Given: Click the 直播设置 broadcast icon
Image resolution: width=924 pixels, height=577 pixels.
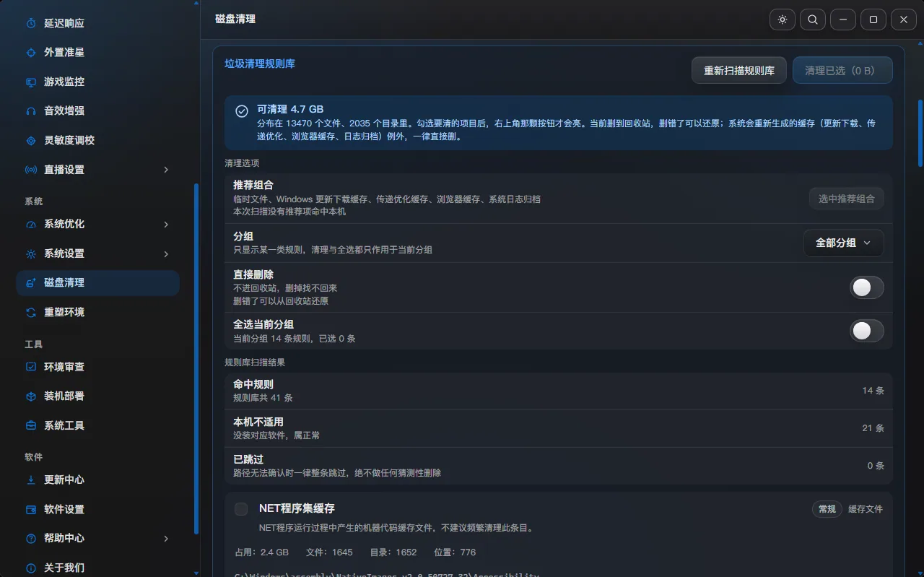Looking at the screenshot, I should point(31,170).
